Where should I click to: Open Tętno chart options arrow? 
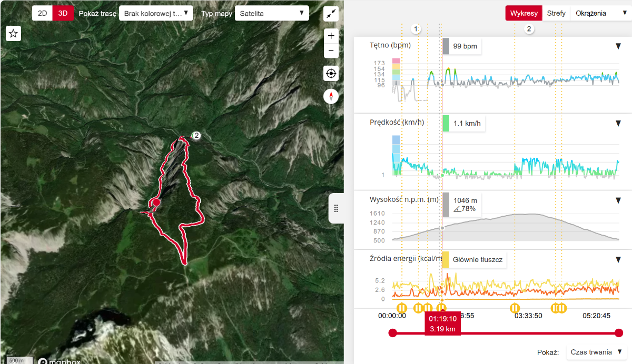[x=618, y=46]
